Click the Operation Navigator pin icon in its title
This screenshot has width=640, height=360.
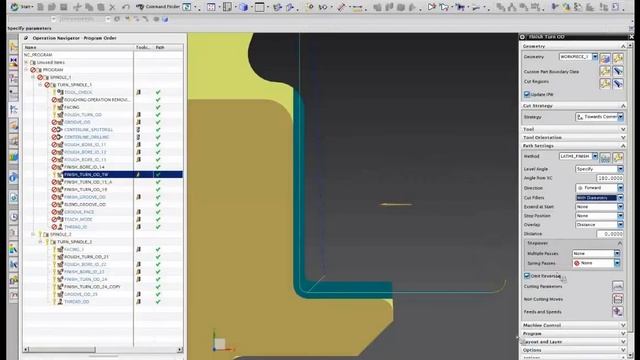coord(26,38)
